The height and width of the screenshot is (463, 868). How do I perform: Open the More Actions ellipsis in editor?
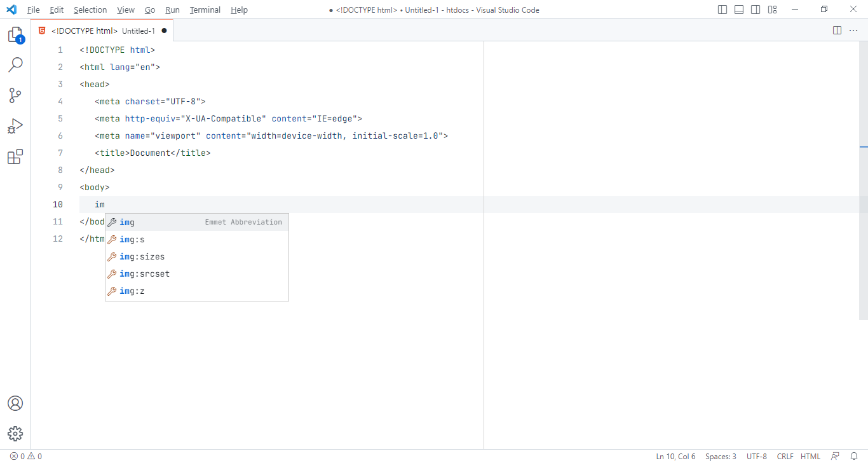[853, 31]
